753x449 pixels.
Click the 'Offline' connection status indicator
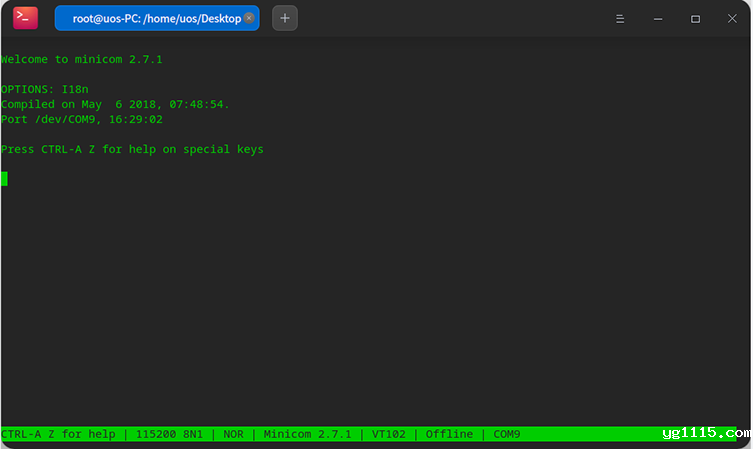449,435
